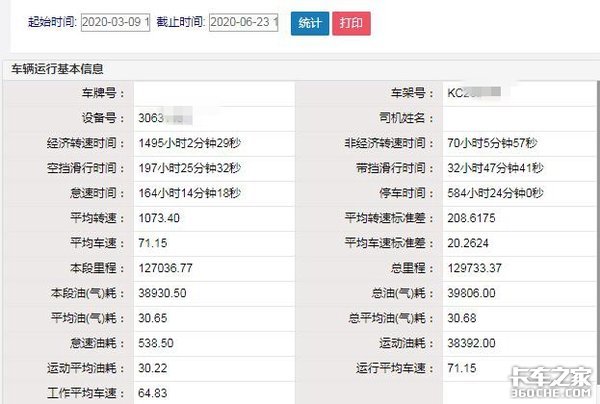The height and width of the screenshot is (404, 600).
Task: Click the 本段里程 value 127036.77
Action: click(165, 268)
